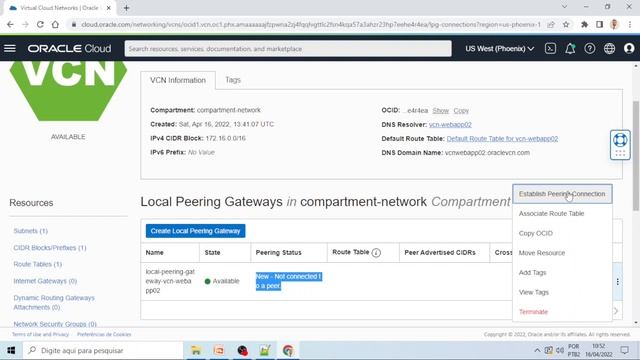The height and width of the screenshot is (360, 640).
Task: Open the language globe selector
Action: (x=609, y=49)
